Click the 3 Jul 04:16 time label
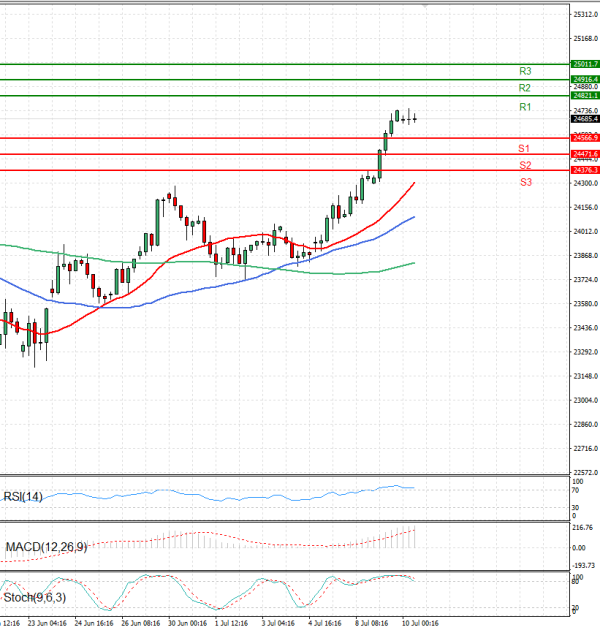This screenshot has width=600, height=630. [x=278, y=624]
